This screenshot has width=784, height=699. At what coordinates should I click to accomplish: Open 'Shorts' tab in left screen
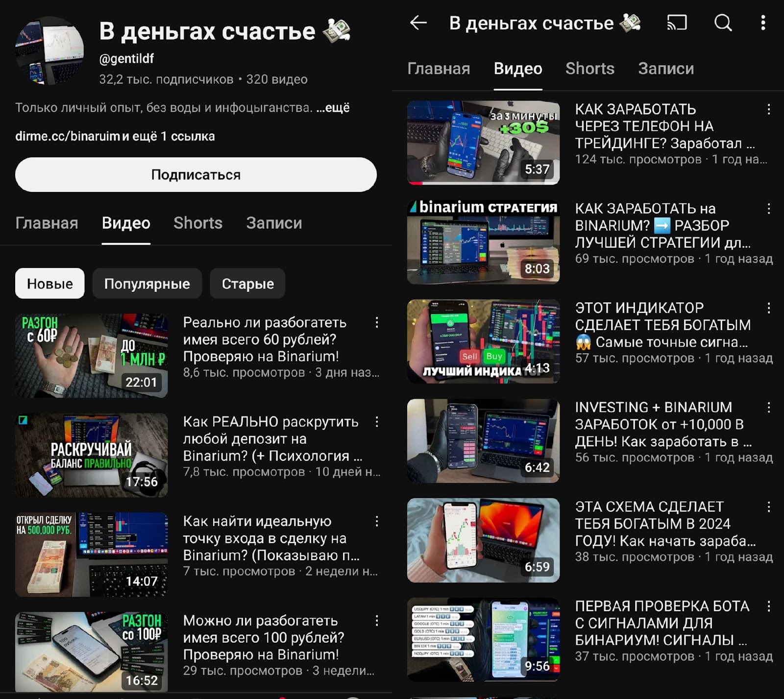pyautogui.click(x=198, y=223)
